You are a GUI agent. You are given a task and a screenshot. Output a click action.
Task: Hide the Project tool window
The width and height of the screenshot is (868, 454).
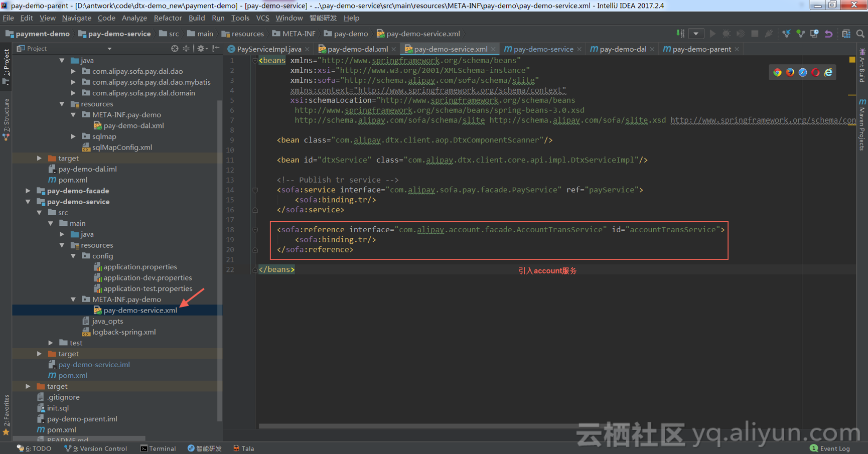[x=216, y=49]
